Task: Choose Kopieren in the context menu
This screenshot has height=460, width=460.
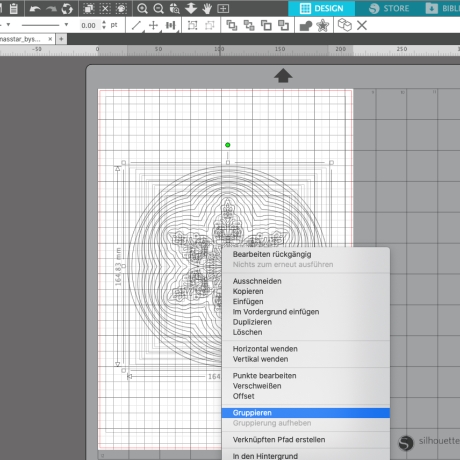Action: pos(248,291)
